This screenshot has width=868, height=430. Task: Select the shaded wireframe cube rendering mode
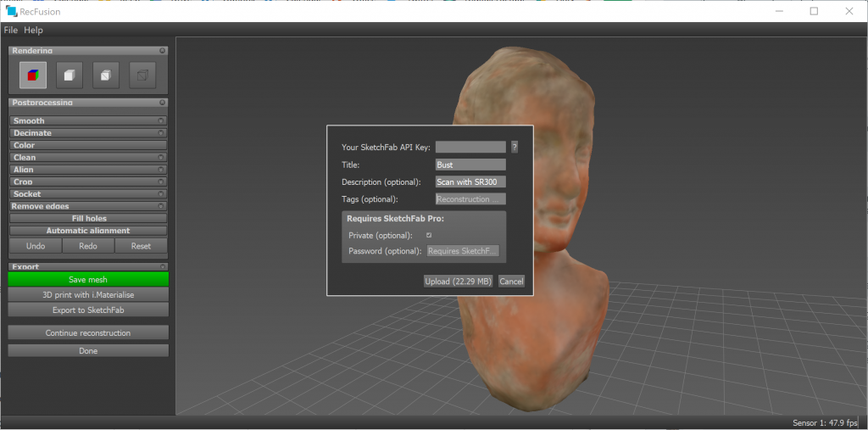click(x=105, y=75)
